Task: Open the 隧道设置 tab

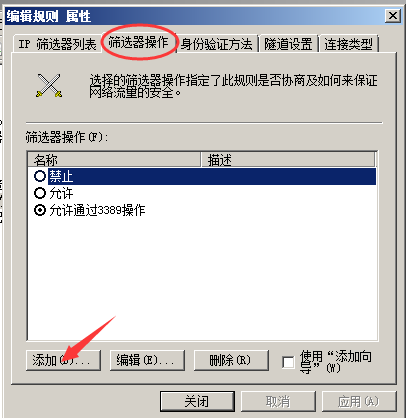Action: point(288,44)
